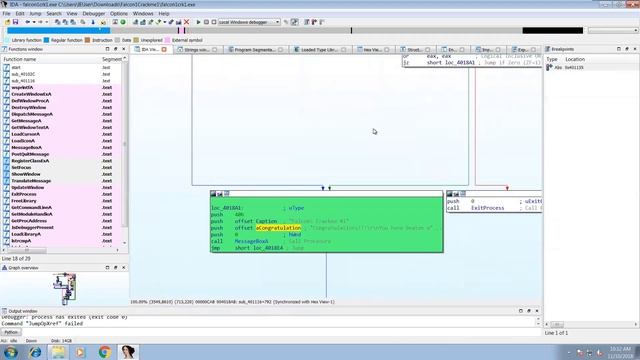Open the Windows menu
The width and height of the screenshot is (640, 360).
point(143,13)
